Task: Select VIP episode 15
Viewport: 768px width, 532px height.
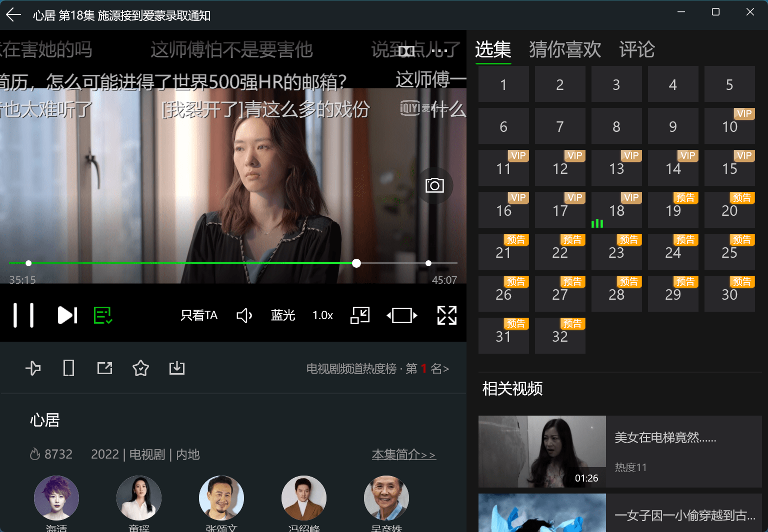Action: (x=729, y=168)
